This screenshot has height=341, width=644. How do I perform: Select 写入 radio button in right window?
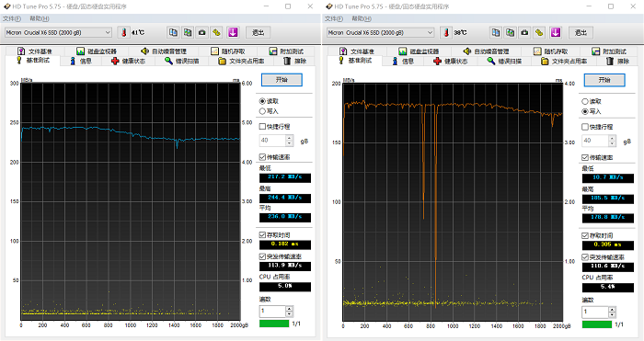coord(585,111)
